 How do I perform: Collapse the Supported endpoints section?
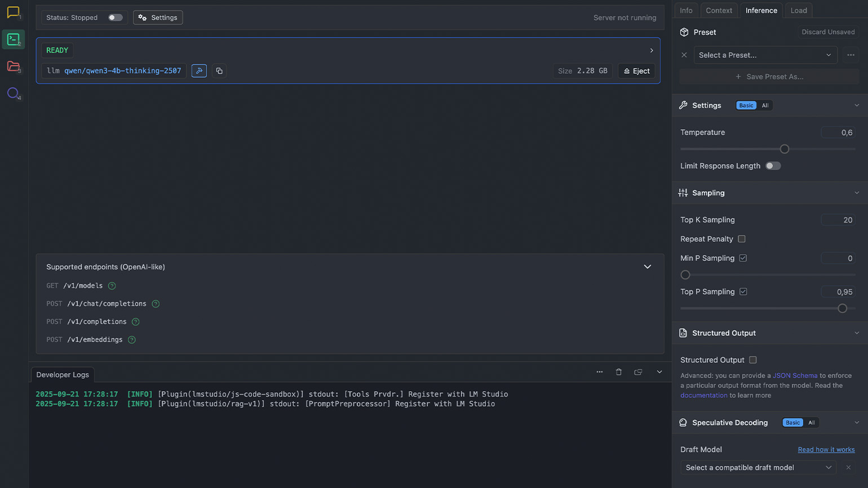[648, 267]
